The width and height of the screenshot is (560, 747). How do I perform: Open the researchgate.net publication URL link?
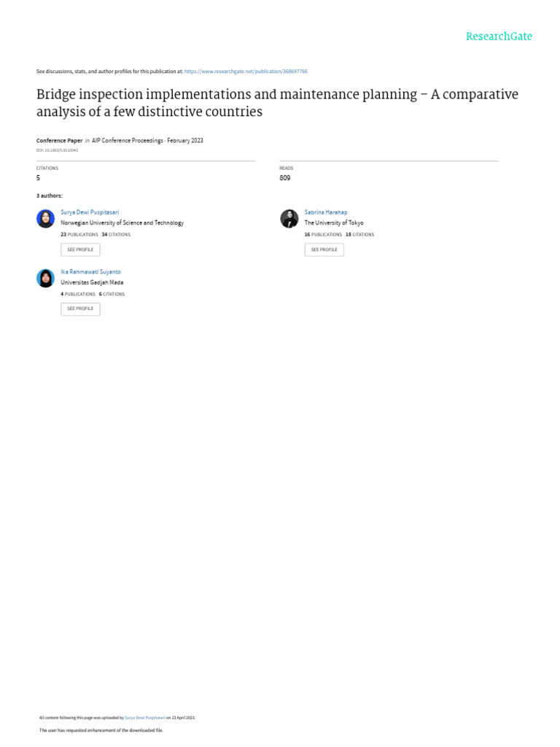(246, 71)
